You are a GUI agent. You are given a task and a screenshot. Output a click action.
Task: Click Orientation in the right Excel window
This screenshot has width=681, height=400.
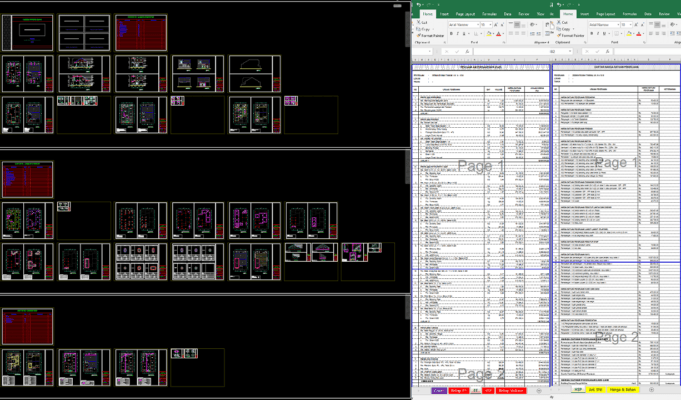coord(674,25)
